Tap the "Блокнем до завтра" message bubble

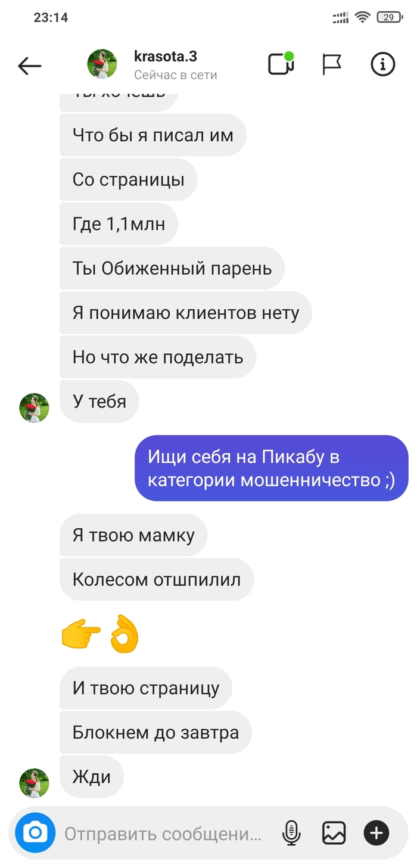point(155,732)
